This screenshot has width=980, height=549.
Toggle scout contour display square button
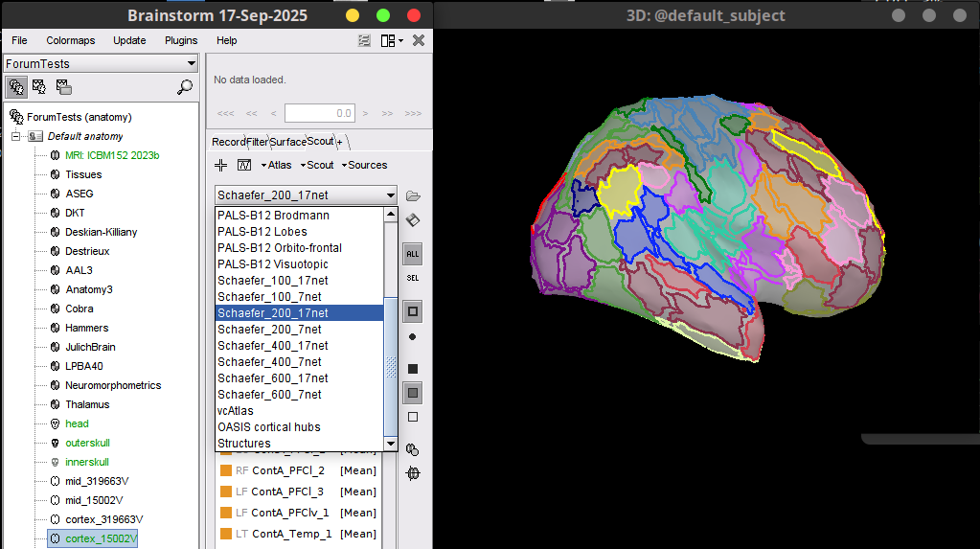(x=413, y=312)
